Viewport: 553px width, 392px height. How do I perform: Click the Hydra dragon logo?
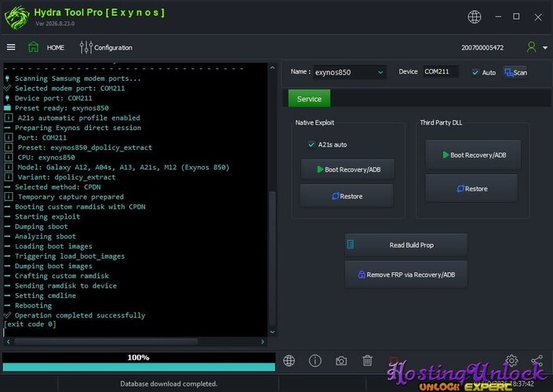point(16,17)
